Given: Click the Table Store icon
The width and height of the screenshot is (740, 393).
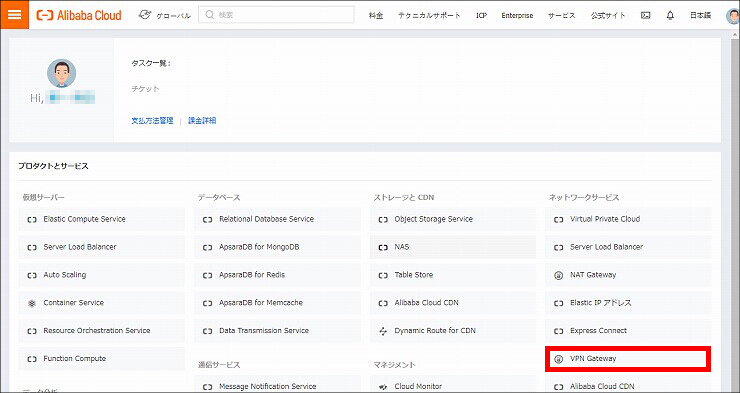Looking at the screenshot, I should 383,275.
